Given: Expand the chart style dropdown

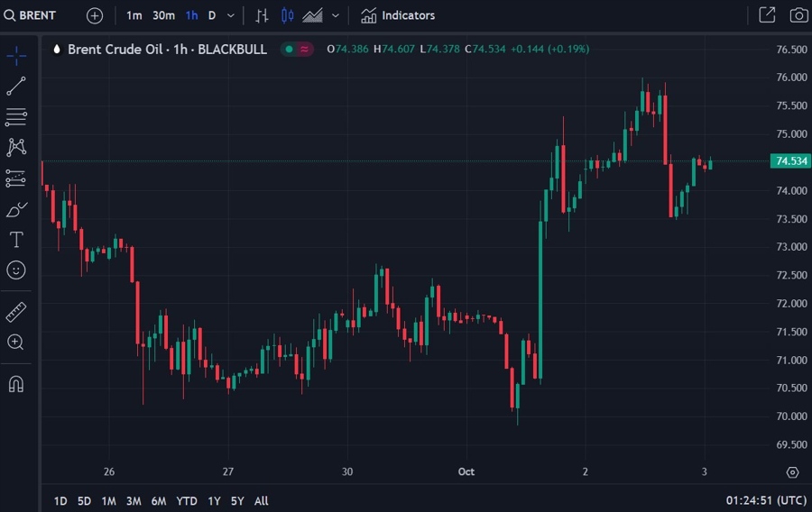Looking at the screenshot, I should (336, 15).
